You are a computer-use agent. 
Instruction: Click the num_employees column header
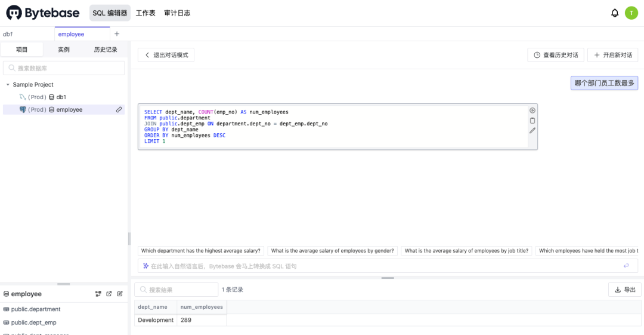click(x=202, y=307)
